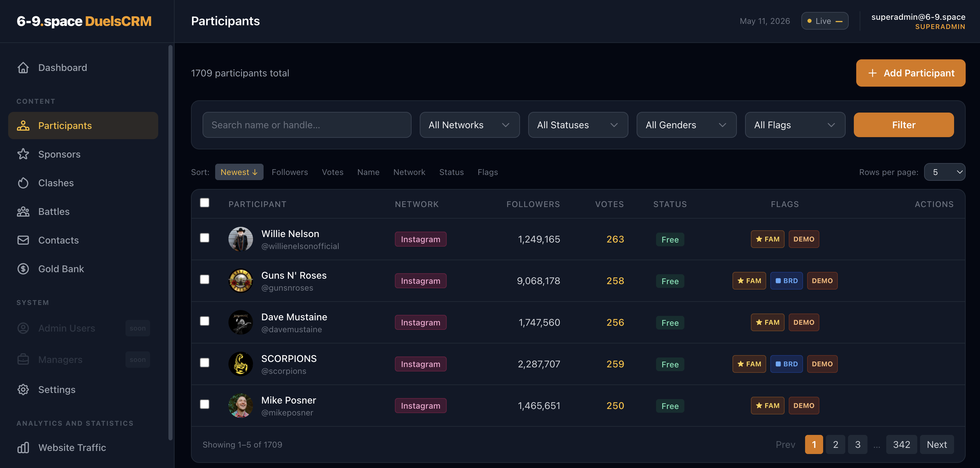Check the Guns N' Roses row checkbox
This screenshot has width=980, height=468.
(205, 279)
